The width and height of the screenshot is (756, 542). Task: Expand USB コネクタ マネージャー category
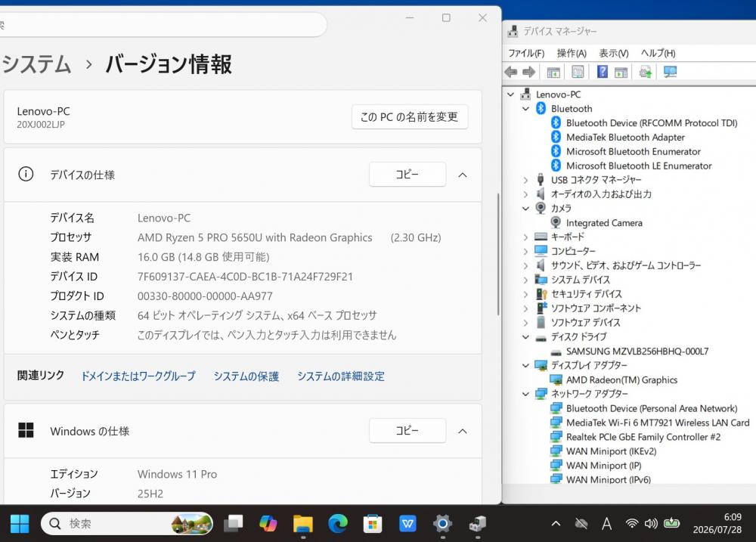(x=525, y=181)
